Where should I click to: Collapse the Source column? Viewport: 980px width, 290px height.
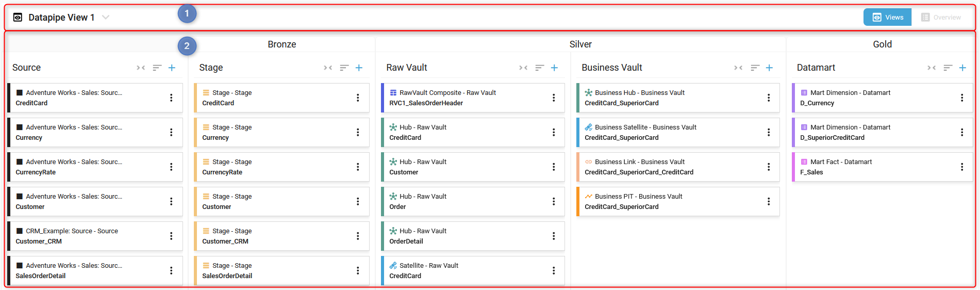(141, 68)
